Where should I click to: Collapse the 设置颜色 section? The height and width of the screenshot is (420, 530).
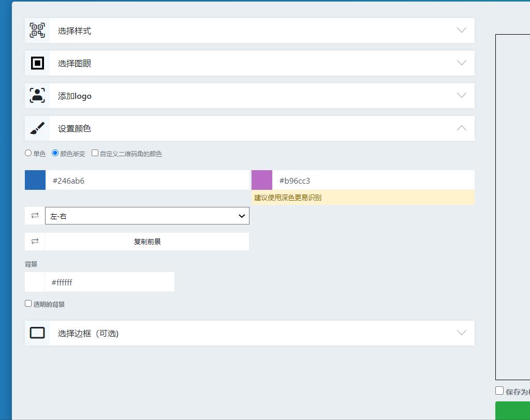(461, 128)
